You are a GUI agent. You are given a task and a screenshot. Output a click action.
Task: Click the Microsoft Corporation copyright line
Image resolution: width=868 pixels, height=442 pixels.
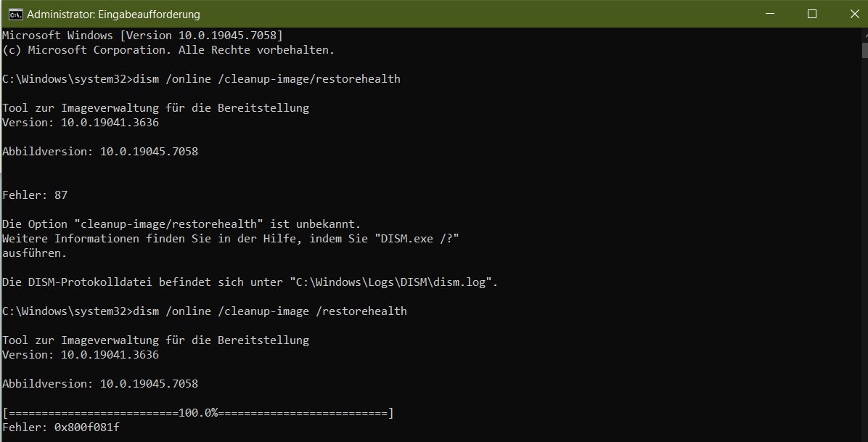(168, 50)
